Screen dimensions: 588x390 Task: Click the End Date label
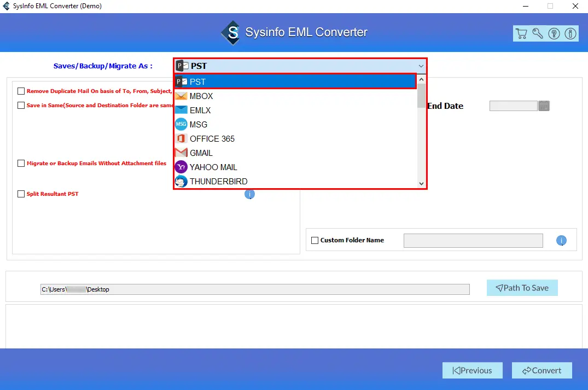tap(445, 106)
